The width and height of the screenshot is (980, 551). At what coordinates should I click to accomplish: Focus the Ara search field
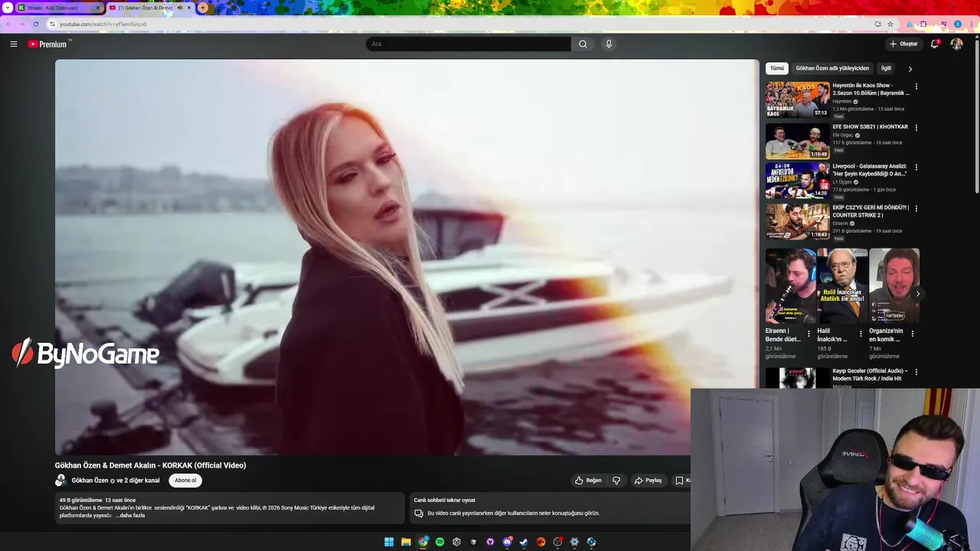coord(468,44)
